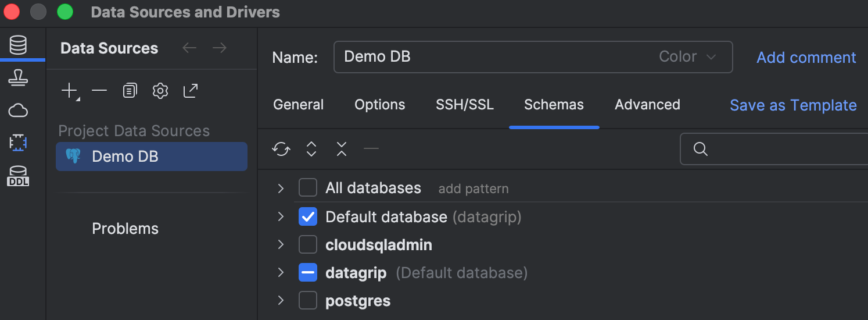The width and height of the screenshot is (868, 320).
Task: Expand the datagrip database node
Action: [281, 273]
